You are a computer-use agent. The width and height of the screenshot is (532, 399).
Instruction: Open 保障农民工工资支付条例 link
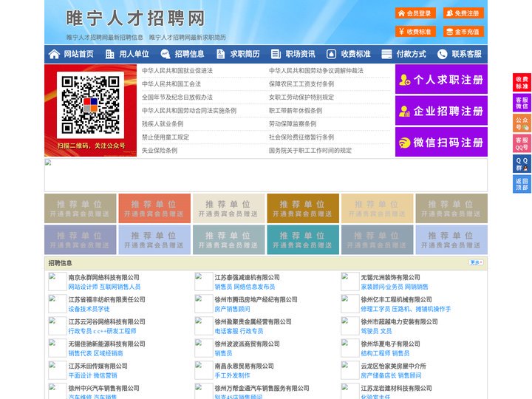(x=301, y=83)
